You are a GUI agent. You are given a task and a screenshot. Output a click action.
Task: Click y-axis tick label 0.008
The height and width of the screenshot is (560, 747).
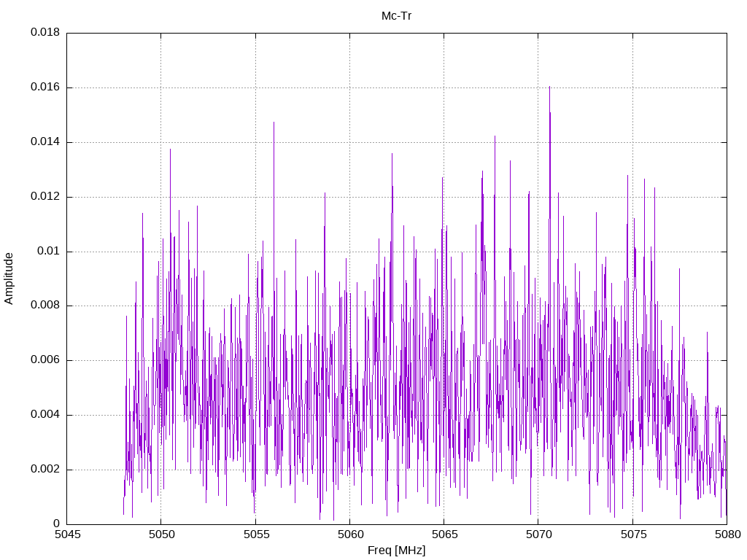click(x=45, y=306)
